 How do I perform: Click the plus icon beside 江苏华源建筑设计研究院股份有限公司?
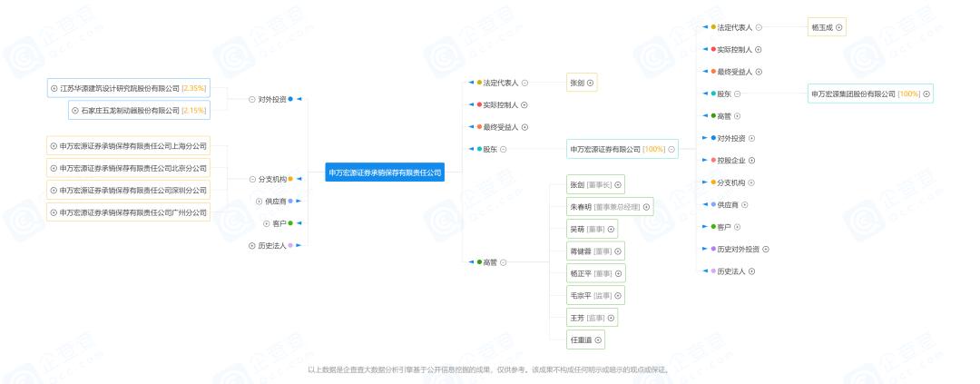pos(54,88)
